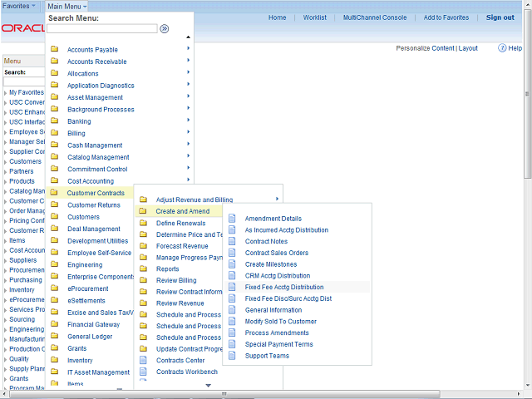The image size is (532, 399).
Task: Click the Personalize Content link
Action: pos(425,48)
